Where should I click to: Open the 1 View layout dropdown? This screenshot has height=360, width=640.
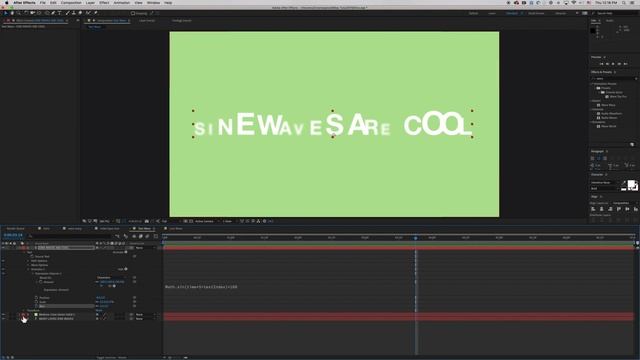[x=229, y=221]
